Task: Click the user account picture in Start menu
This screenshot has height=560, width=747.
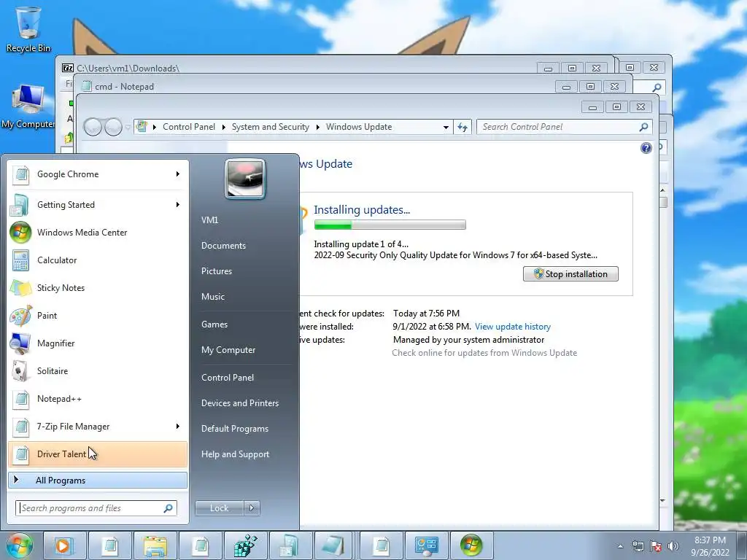Action: (x=245, y=179)
